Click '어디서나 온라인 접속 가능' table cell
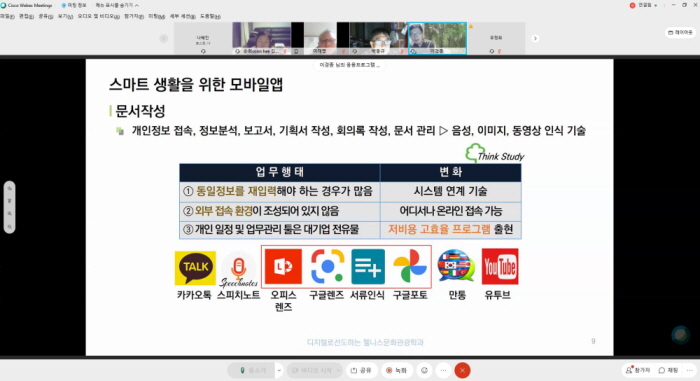Screen dimensions: 700x381 [450, 211]
